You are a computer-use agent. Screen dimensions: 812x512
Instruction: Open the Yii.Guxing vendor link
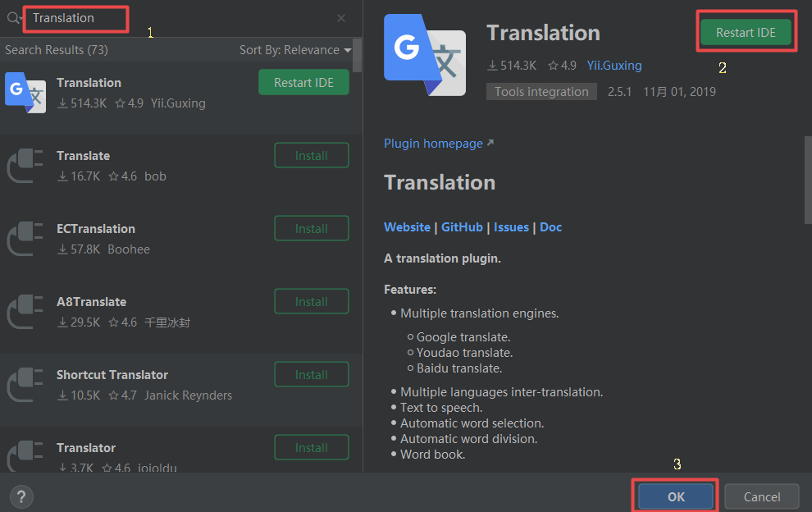pyautogui.click(x=614, y=66)
